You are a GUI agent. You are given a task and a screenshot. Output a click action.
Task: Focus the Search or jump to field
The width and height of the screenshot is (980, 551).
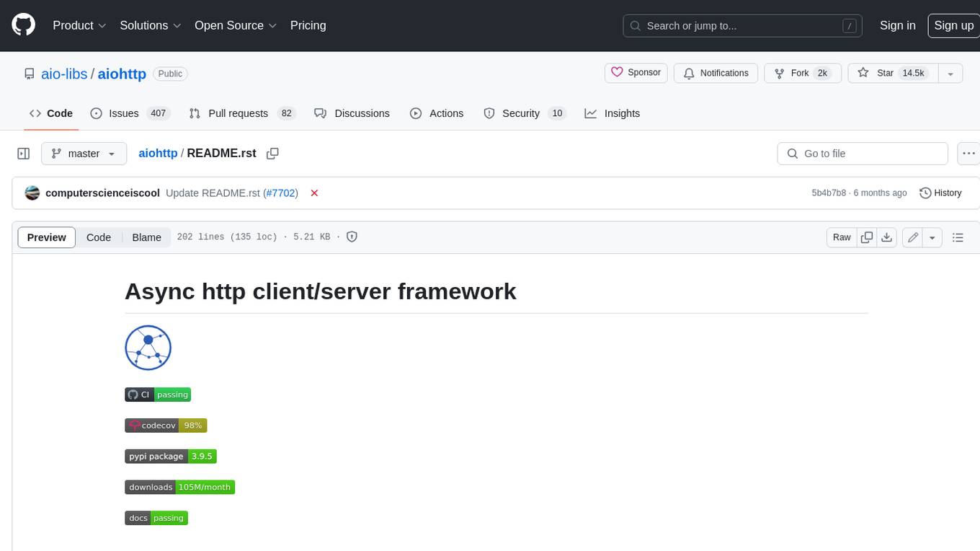coord(743,26)
